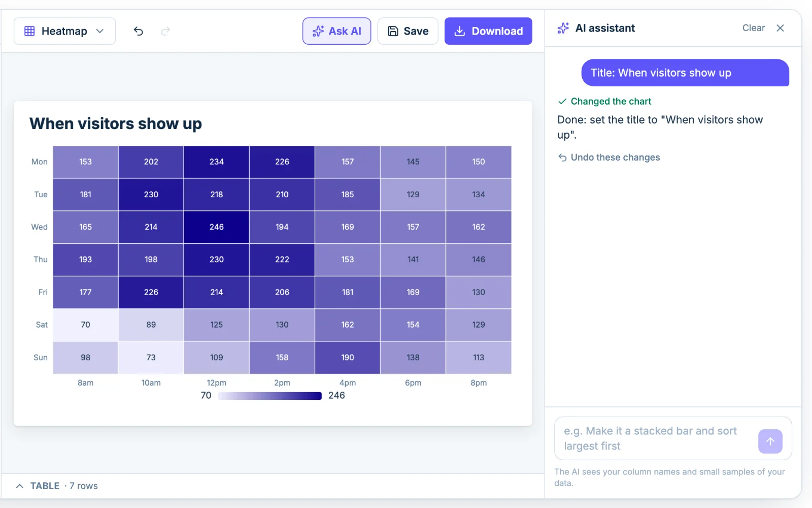Send the AI prompt with arrow button
The height and width of the screenshot is (508, 812).
click(770, 441)
